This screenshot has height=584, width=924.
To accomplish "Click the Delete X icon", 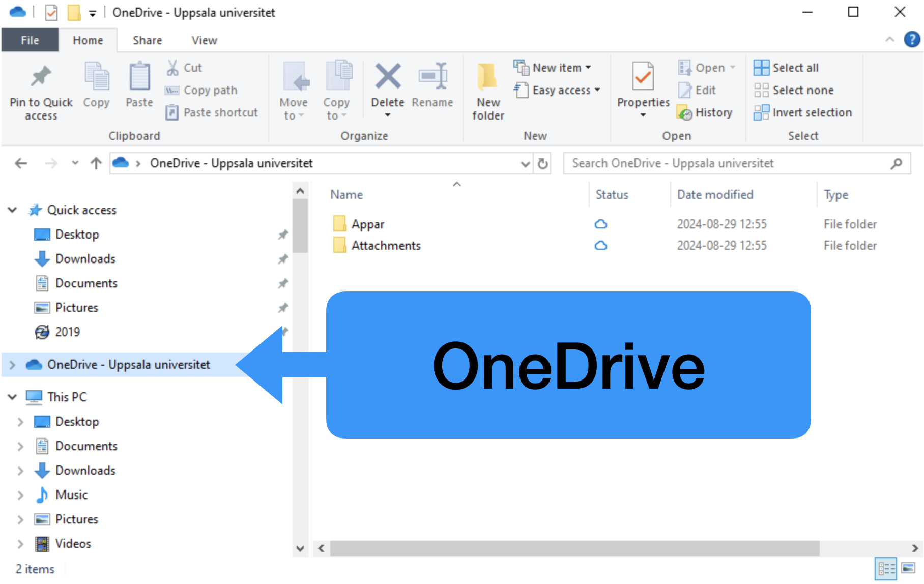I will click(388, 76).
